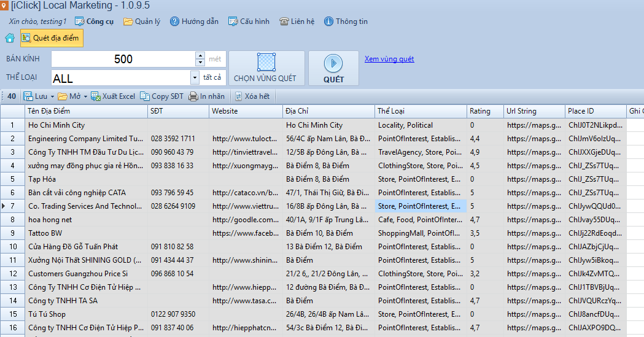The image size is (644, 337).
Task: Open the Quản lý menu
Action: tap(142, 21)
